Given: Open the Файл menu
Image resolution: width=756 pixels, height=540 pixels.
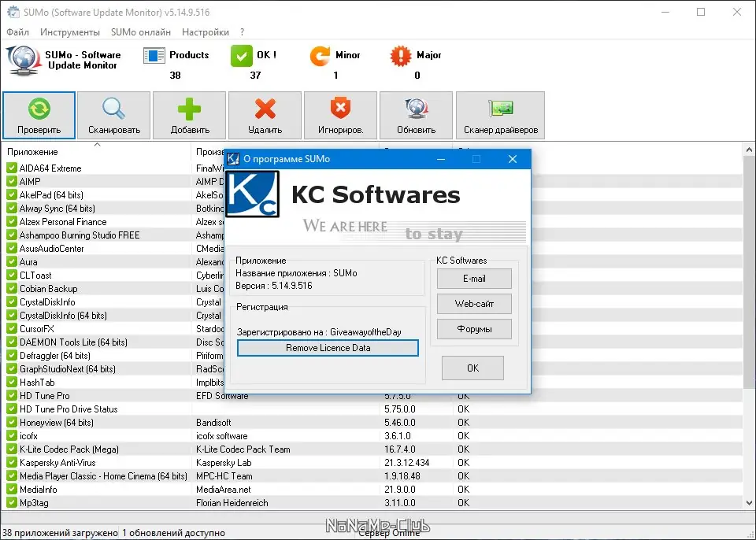Looking at the screenshot, I should tap(18, 32).
